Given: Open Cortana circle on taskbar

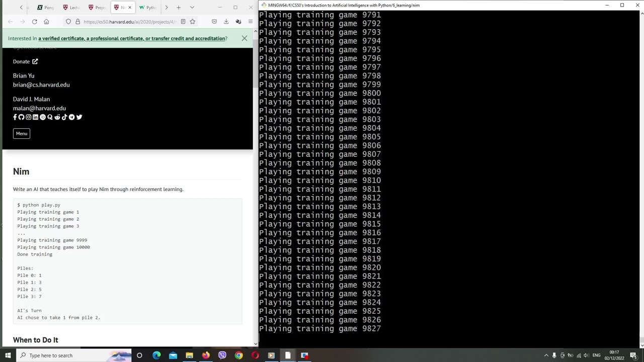Looking at the screenshot, I should pyautogui.click(x=139, y=355).
